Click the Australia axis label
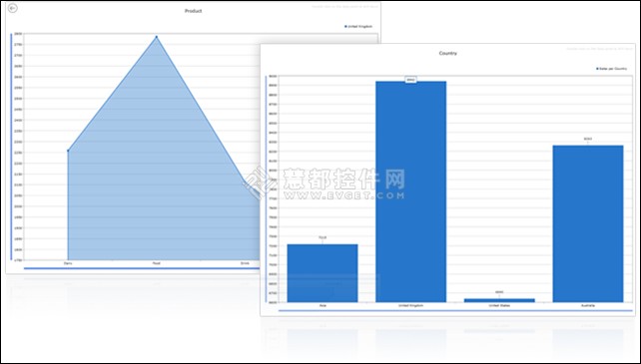 coord(588,305)
